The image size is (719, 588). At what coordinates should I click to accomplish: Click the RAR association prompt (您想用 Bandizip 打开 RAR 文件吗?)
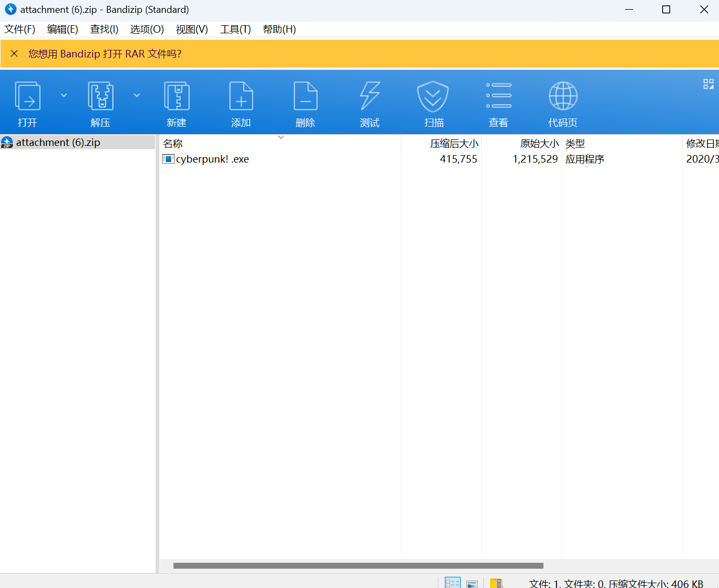point(105,54)
